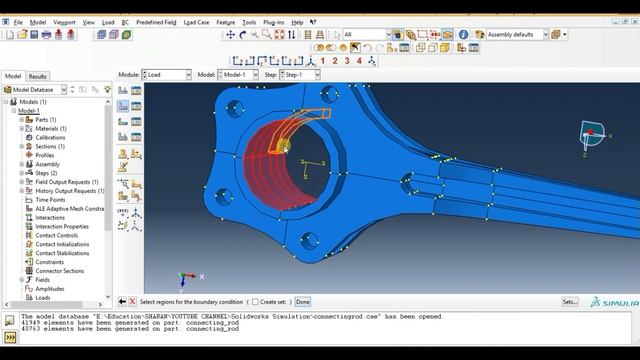Select the Magnify View tool
640x360 pixels.
255,35
